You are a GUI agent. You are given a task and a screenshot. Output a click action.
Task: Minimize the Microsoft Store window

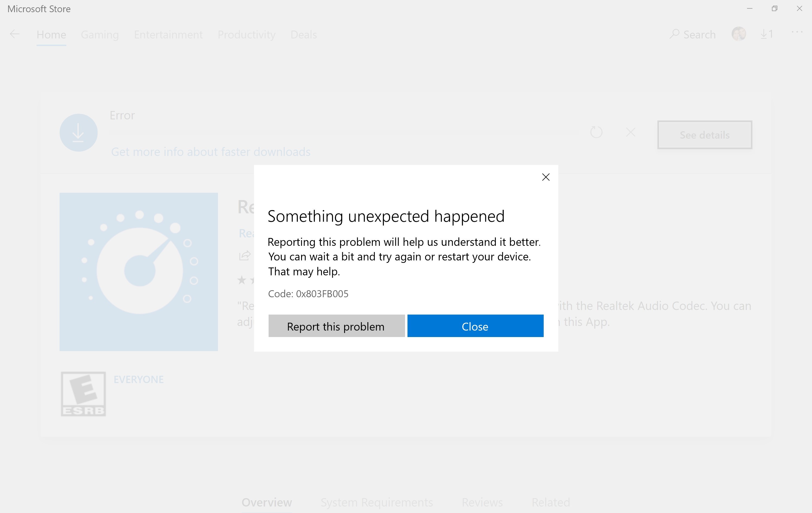750,9
